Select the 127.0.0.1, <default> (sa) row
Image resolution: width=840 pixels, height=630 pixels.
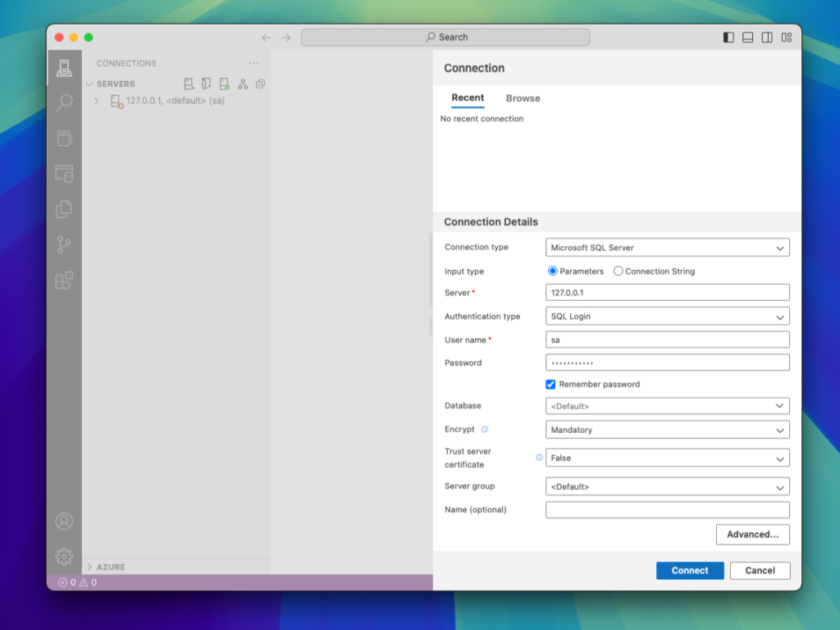(176, 101)
